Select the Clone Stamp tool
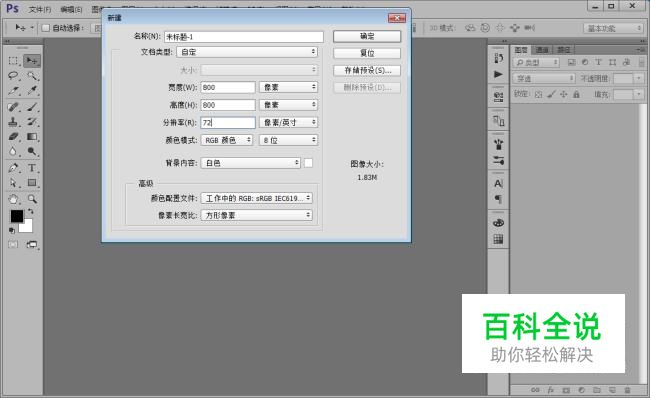The height and width of the screenshot is (398, 650). (13, 122)
